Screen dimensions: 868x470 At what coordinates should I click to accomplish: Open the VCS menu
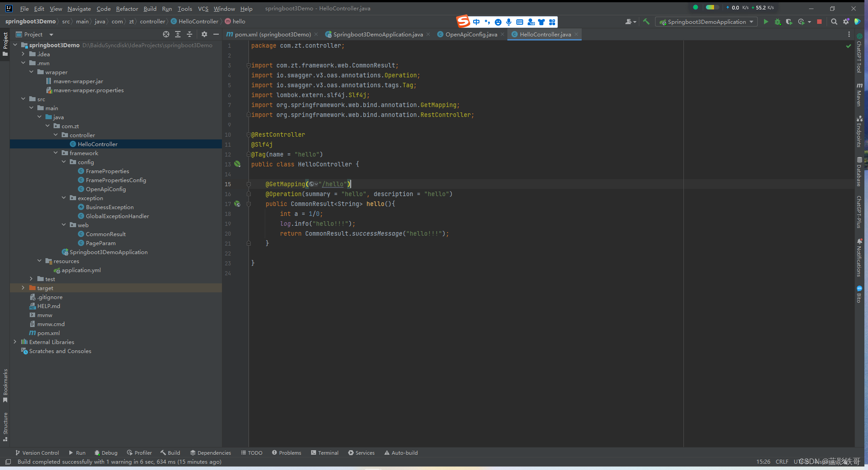tap(203, 9)
